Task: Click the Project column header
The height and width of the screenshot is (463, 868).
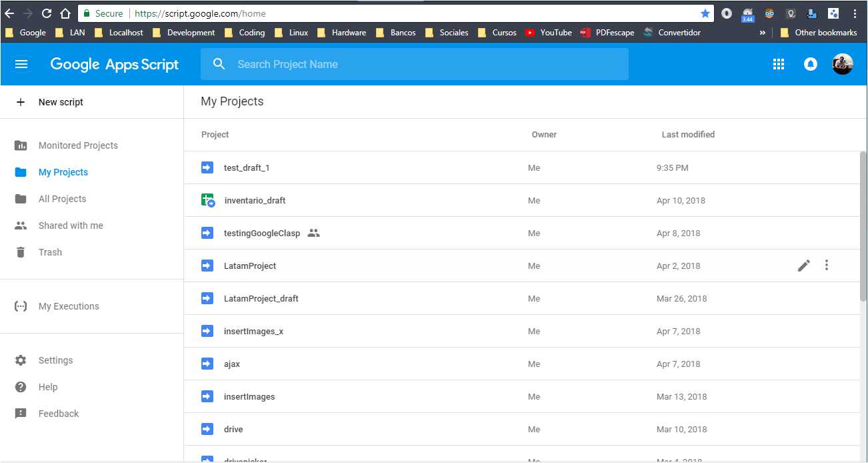Action: 215,134
